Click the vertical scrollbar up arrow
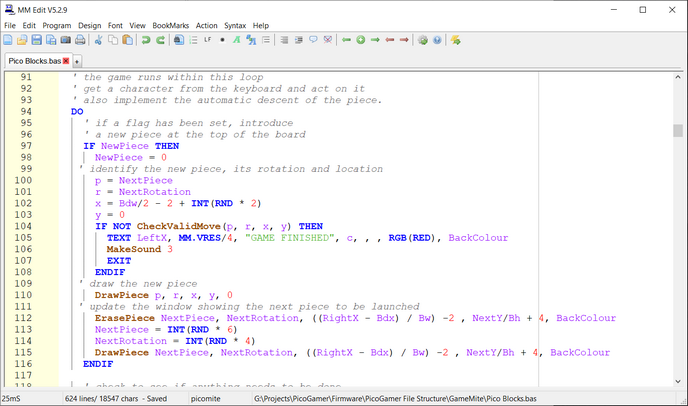 click(678, 77)
